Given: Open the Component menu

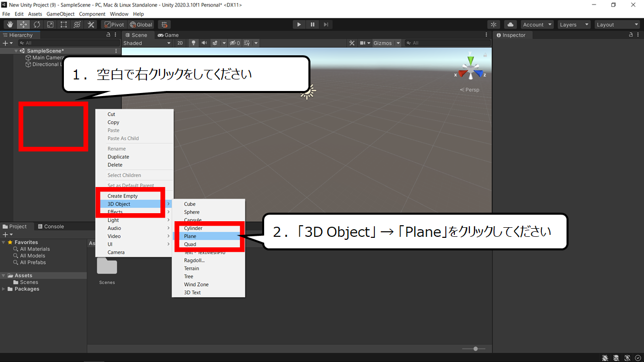Looking at the screenshot, I should click(92, 14).
